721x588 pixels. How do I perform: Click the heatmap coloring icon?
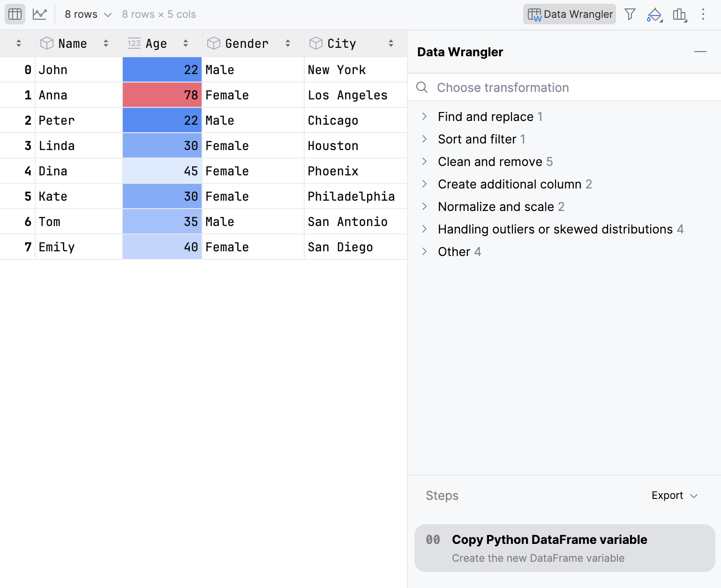[x=654, y=14]
